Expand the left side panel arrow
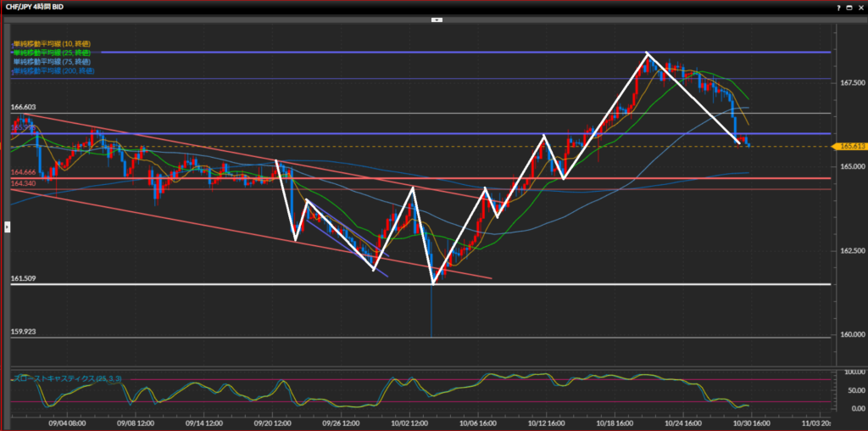This screenshot has height=431, width=868. [8, 227]
